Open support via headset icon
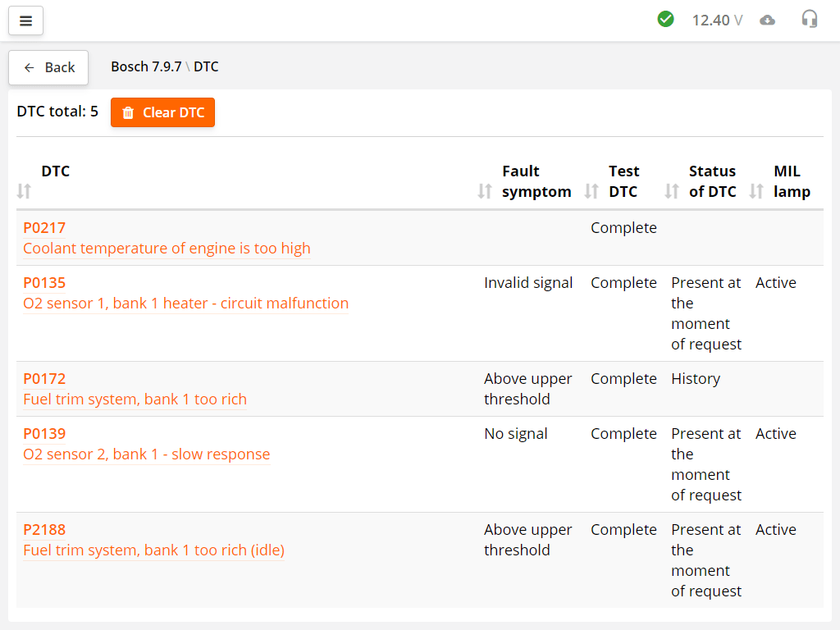 [x=810, y=19]
